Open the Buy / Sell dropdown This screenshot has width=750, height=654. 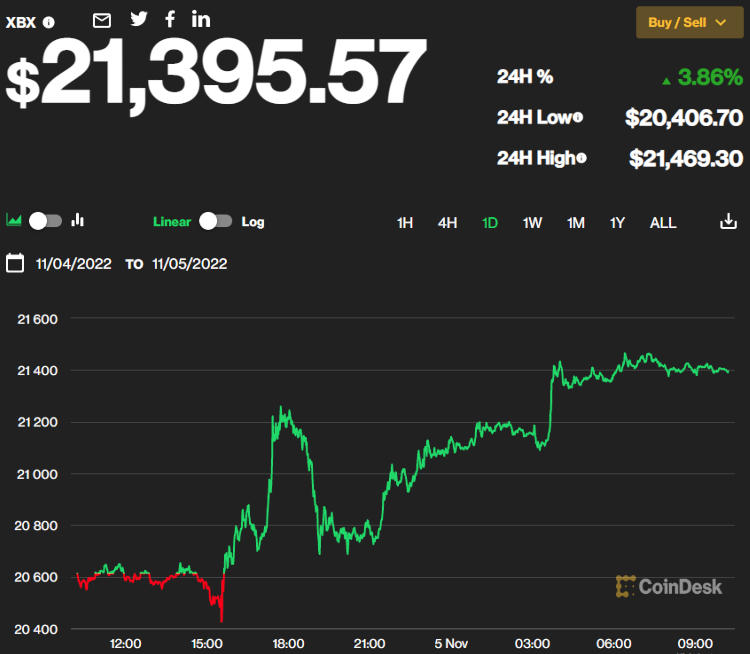[687, 22]
